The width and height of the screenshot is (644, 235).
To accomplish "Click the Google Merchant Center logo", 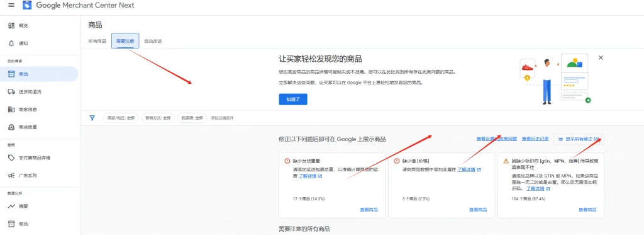I will coord(27,5).
